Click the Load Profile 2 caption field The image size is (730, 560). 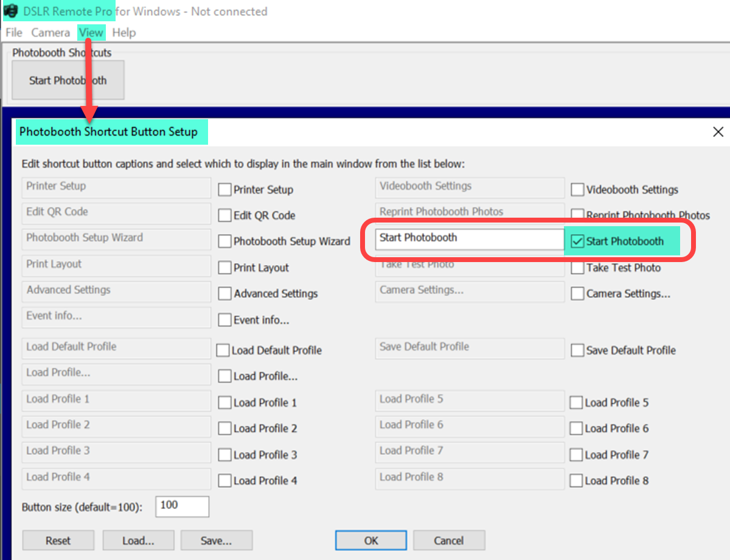tap(117, 426)
